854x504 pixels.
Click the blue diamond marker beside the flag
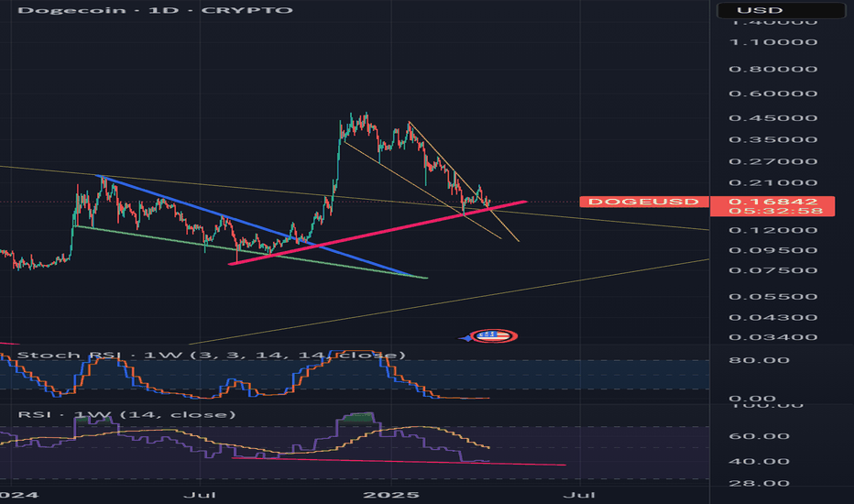pos(465,338)
